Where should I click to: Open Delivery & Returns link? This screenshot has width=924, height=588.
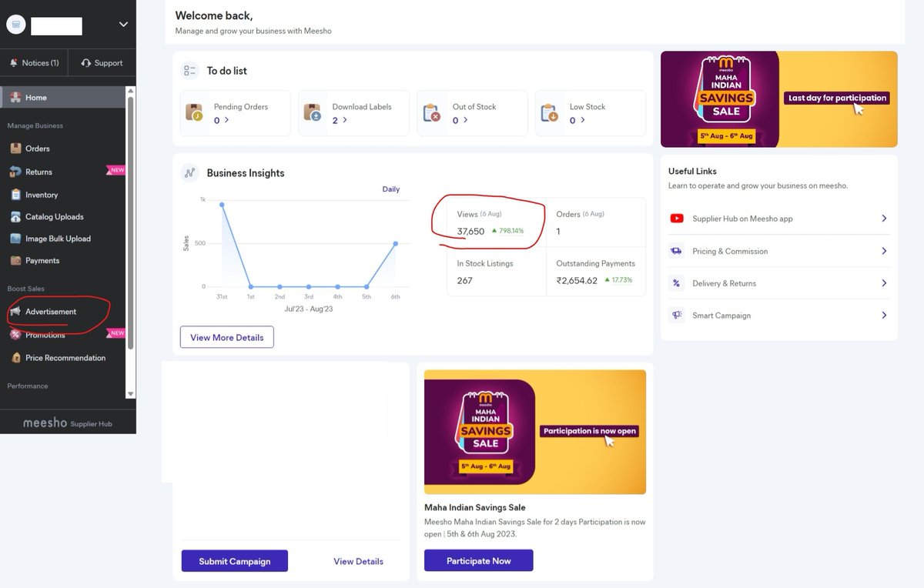click(725, 283)
